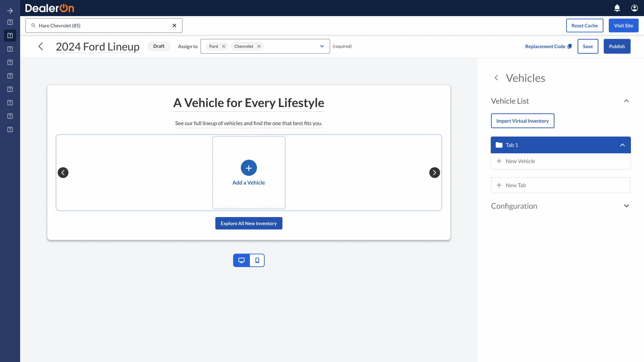Go back from the Vehicles panel

tap(496, 78)
